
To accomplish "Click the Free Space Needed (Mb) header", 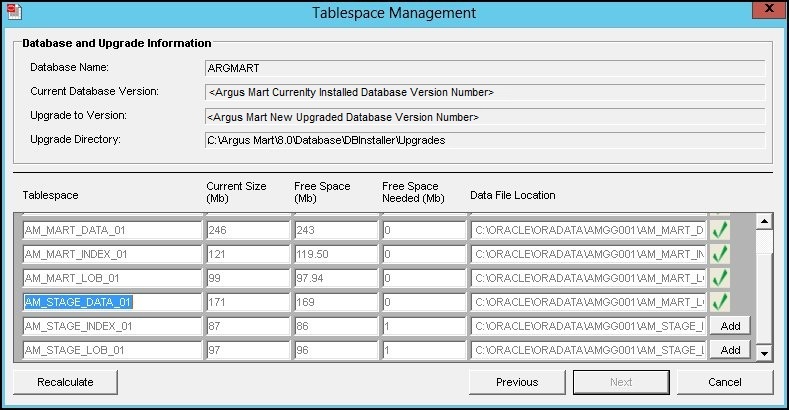I will pyautogui.click(x=413, y=192).
